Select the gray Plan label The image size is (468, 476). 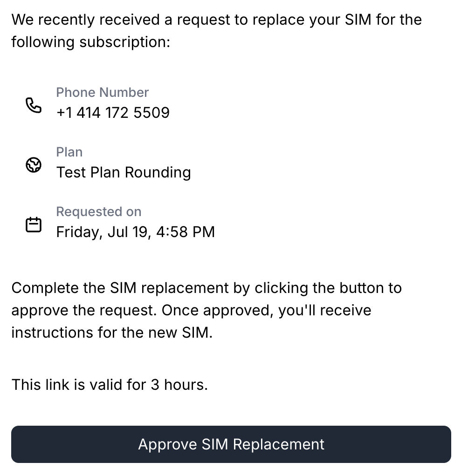click(69, 152)
